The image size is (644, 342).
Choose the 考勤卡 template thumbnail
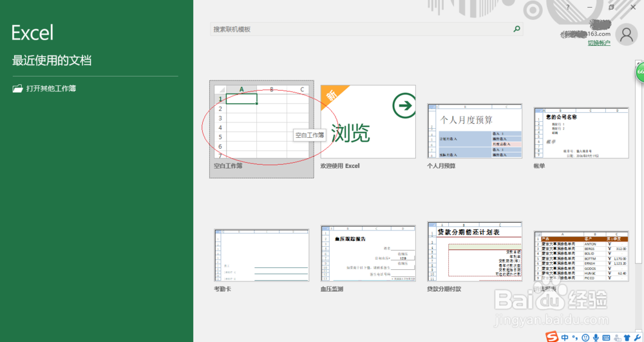[x=261, y=255]
